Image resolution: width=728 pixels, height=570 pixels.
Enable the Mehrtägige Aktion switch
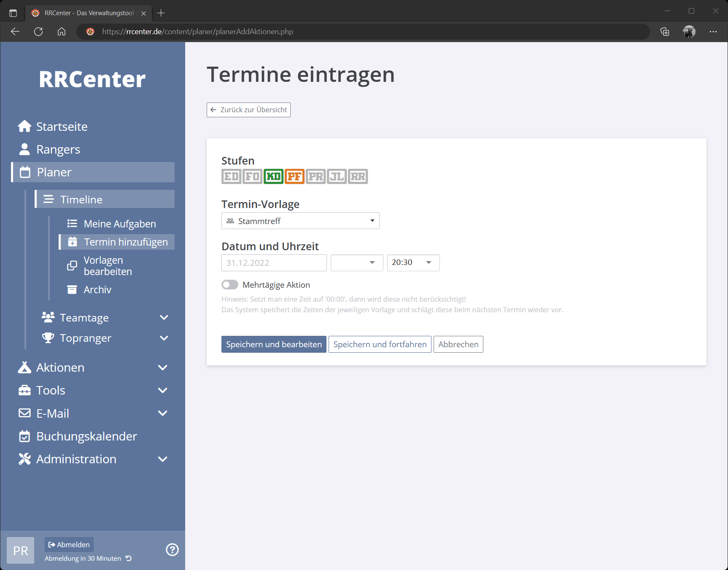(x=230, y=285)
